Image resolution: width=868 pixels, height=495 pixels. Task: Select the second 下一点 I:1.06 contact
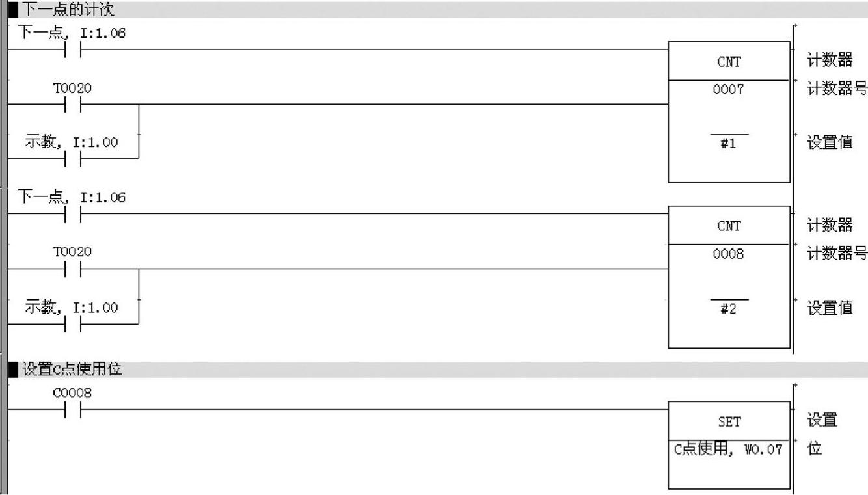[x=73, y=213]
